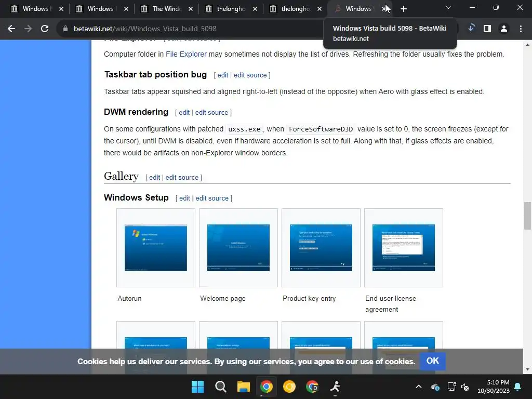
Task: Edit source of Taskbar tab position bug
Action: [250, 75]
